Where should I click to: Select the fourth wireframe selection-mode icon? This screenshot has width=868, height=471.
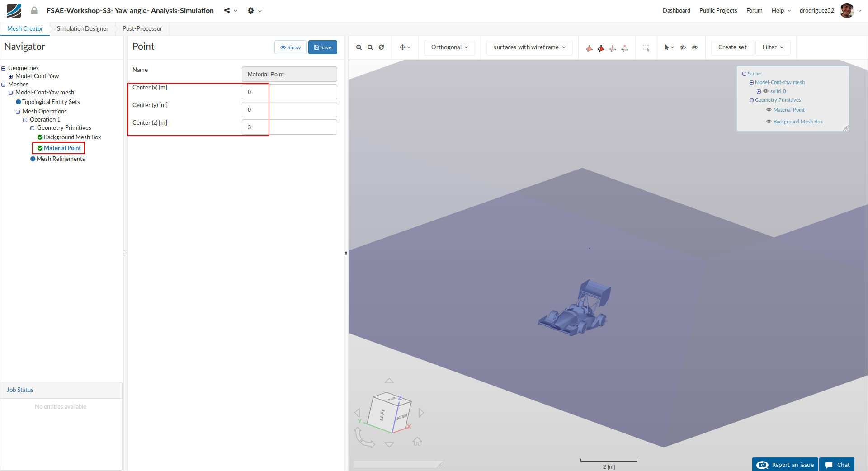[624, 48]
